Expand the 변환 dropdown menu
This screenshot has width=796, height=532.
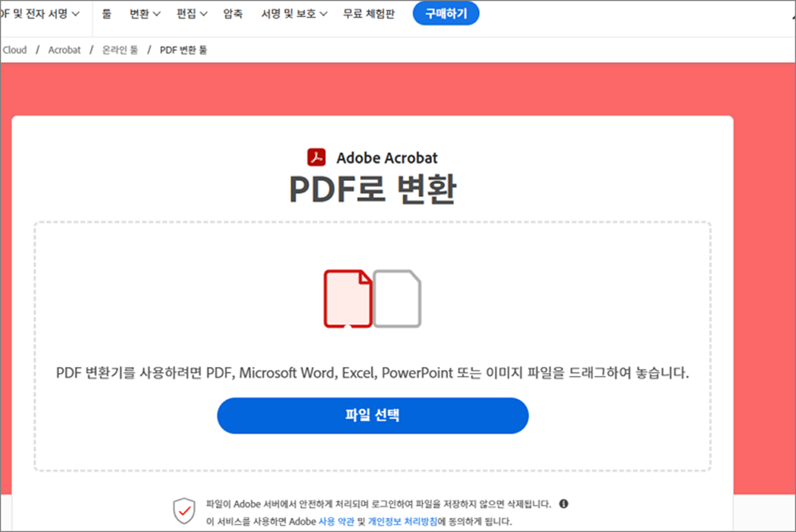pos(145,13)
